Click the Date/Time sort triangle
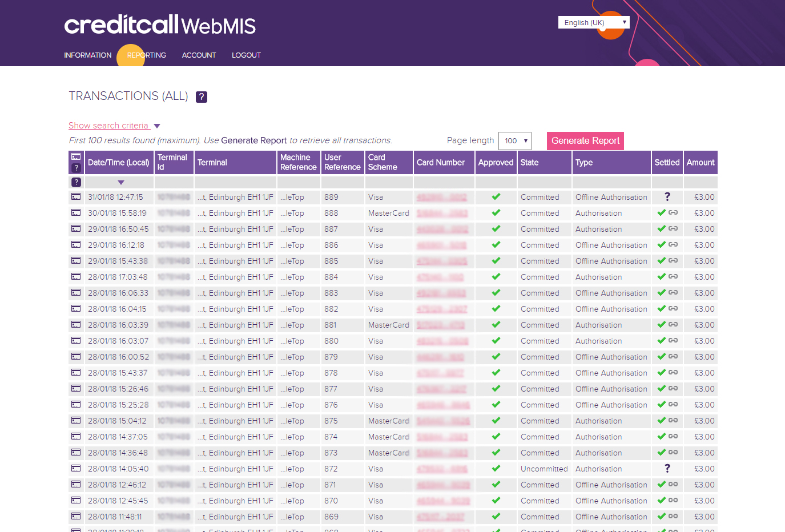Viewport: 785px width, 532px height. pyautogui.click(x=120, y=182)
